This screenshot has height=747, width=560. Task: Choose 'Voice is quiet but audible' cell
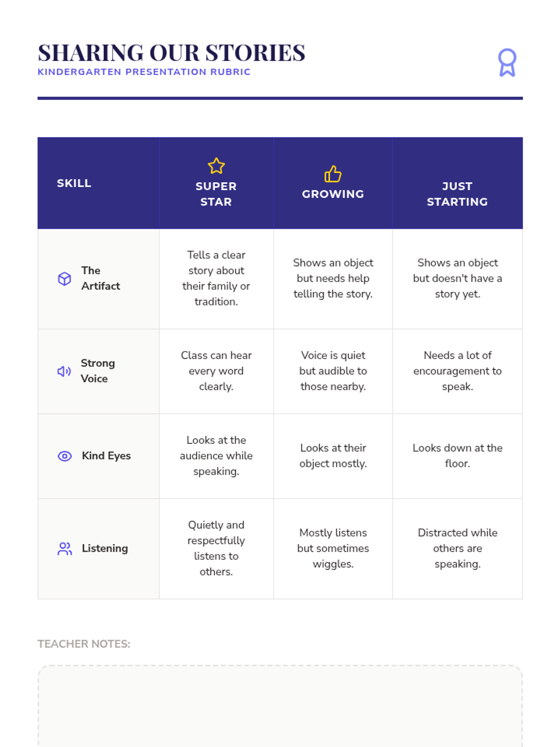click(x=333, y=371)
